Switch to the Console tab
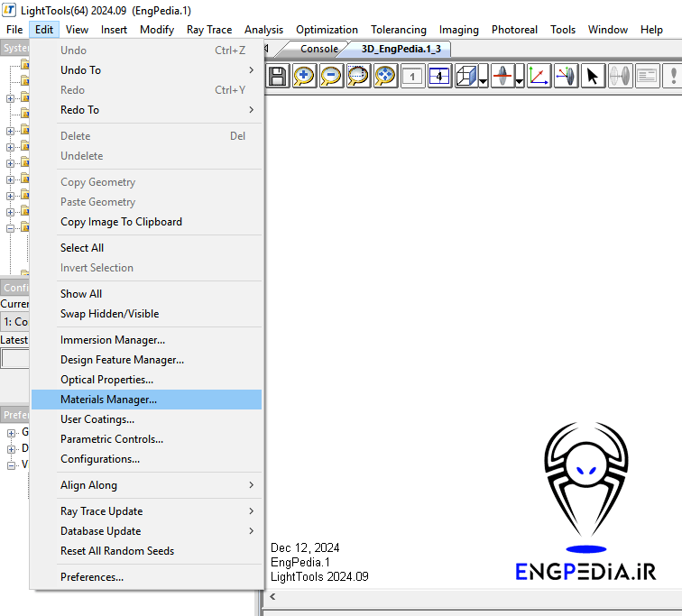This screenshot has height=616, width=682. (x=318, y=49)
